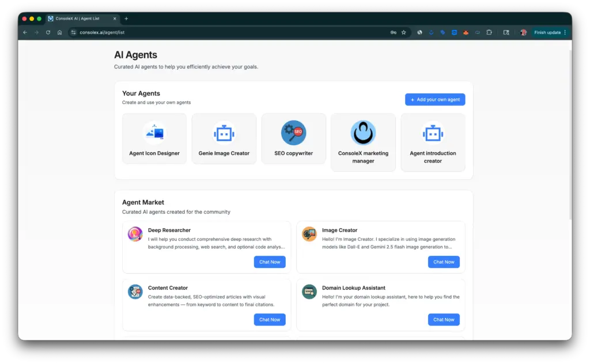
Task: Chat Now with the Domain Lookup Assistant
Action: point(444,319)
